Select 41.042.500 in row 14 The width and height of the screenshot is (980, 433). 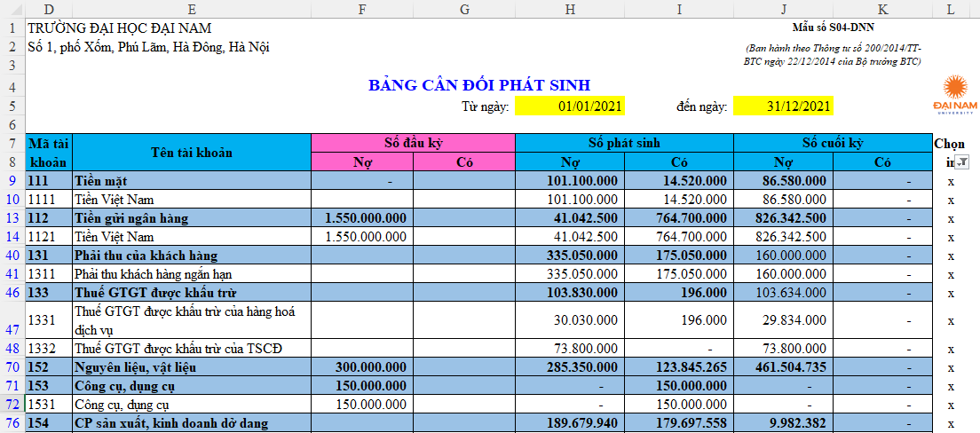point(569,238)
